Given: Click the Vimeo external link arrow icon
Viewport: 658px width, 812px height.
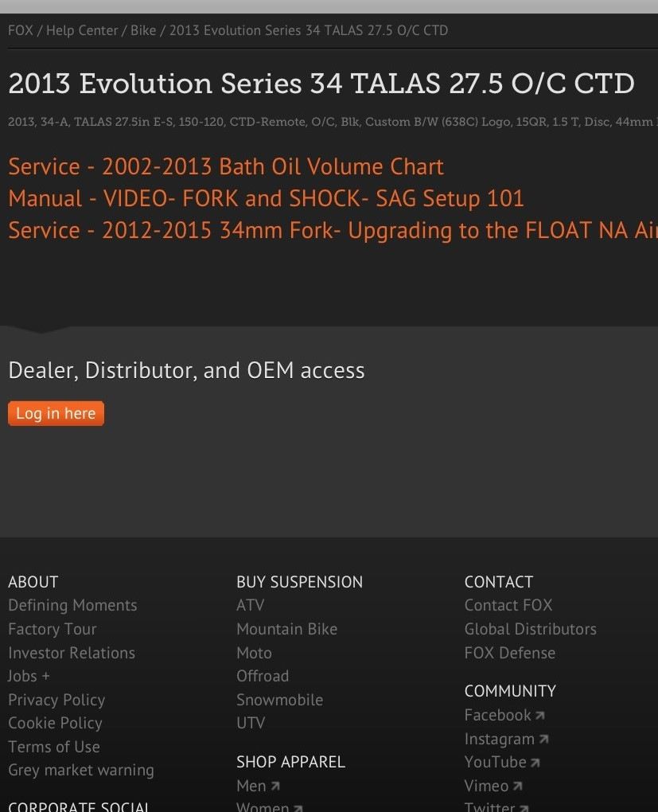Looking at the screenshot, I should pyautogui.click(x=517, y=787).
